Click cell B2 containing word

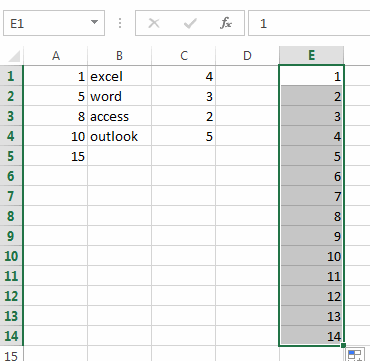click(x=120, y=96)
